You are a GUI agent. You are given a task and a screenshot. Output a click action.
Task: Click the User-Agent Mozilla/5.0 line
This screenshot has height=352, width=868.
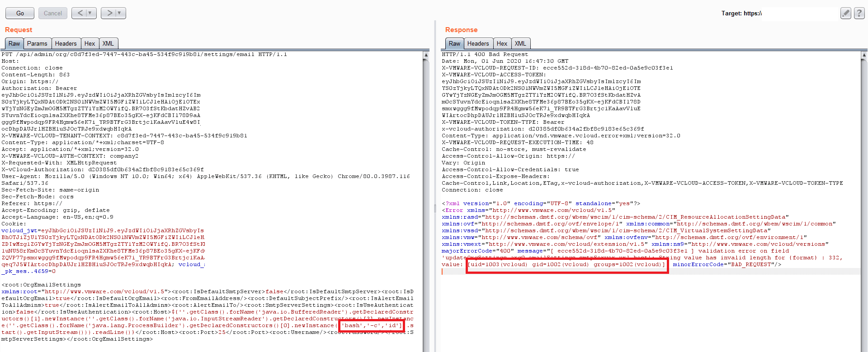click(206, 176)
